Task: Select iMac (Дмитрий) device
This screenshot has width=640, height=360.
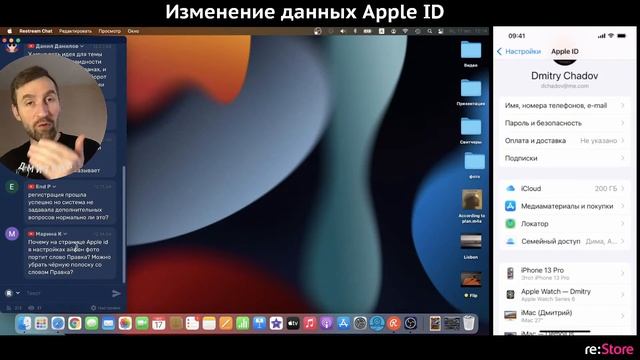Action: (564, 316)
